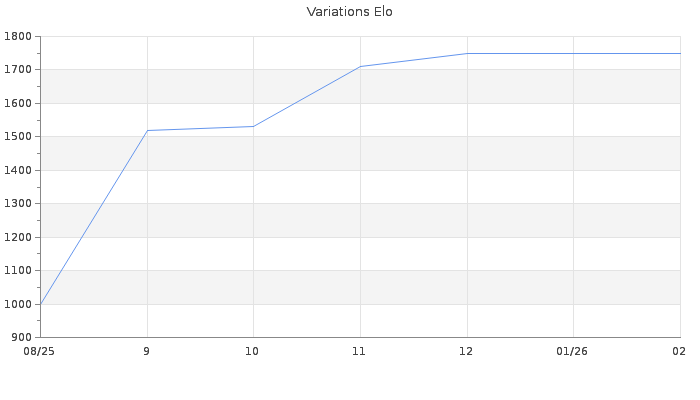
Task: Click the line's data point at month 10
Action: (x=253, y=126)
